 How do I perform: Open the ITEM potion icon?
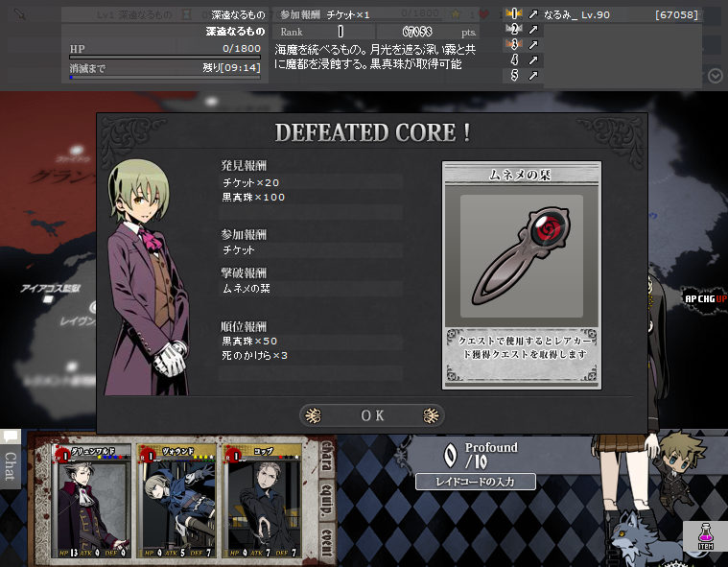705,536
